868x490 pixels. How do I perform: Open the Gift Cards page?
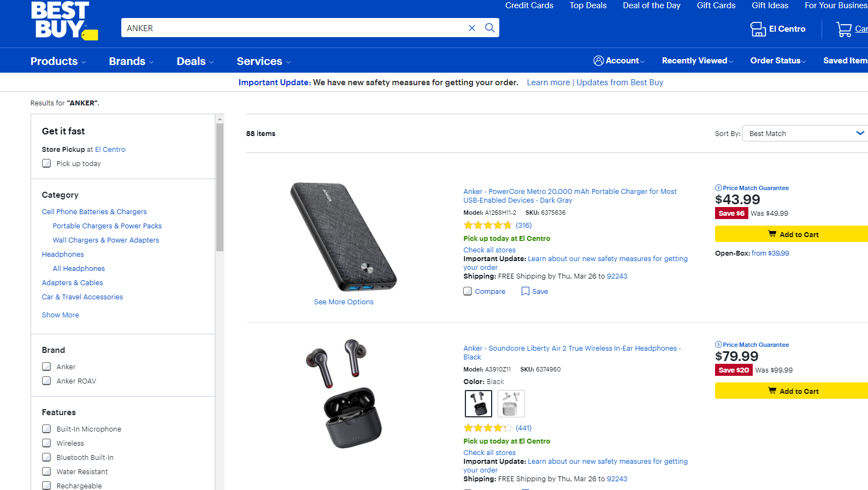coord(716,5)
